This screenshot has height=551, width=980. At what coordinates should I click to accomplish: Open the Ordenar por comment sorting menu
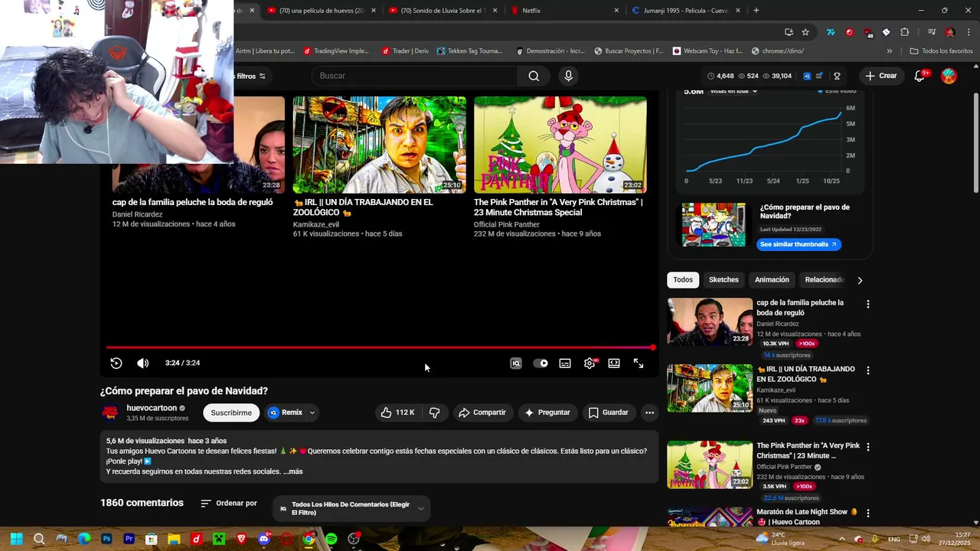point(229,504)
